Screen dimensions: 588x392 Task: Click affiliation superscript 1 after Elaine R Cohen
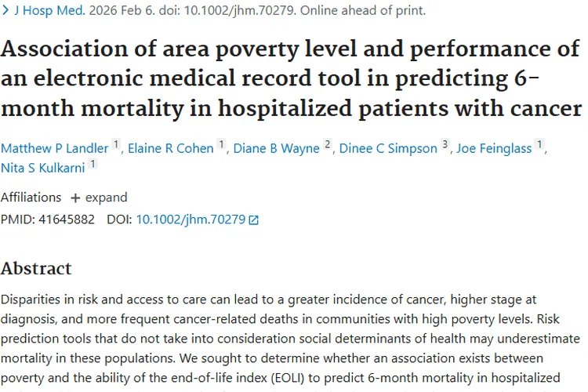pos(222,145)
